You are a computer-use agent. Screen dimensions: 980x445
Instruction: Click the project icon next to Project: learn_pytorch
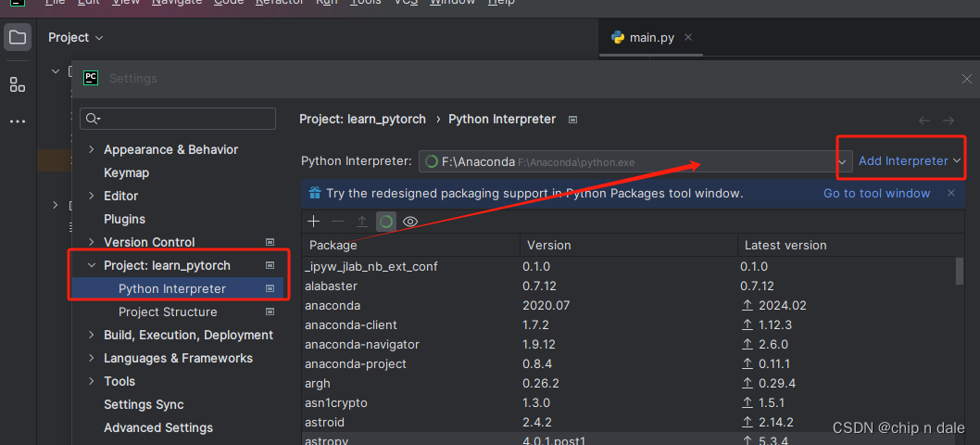pyautogui.click(x=270, y=265)
